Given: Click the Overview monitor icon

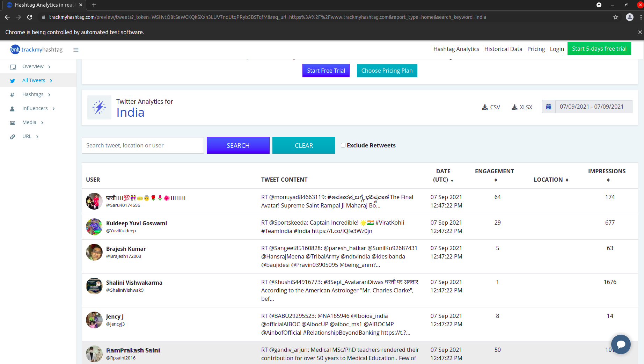Looking at the screenshot, I should [x=13, y=67].
